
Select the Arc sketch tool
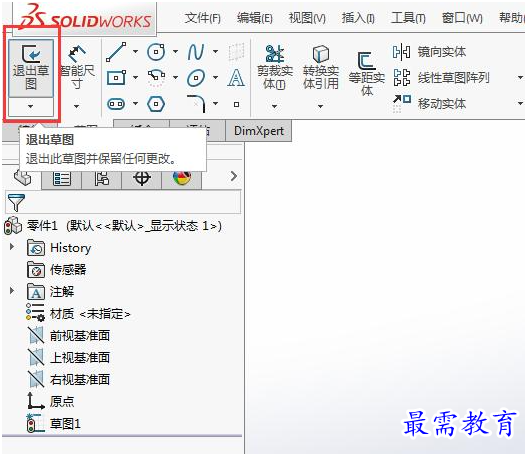pos(156,78)
